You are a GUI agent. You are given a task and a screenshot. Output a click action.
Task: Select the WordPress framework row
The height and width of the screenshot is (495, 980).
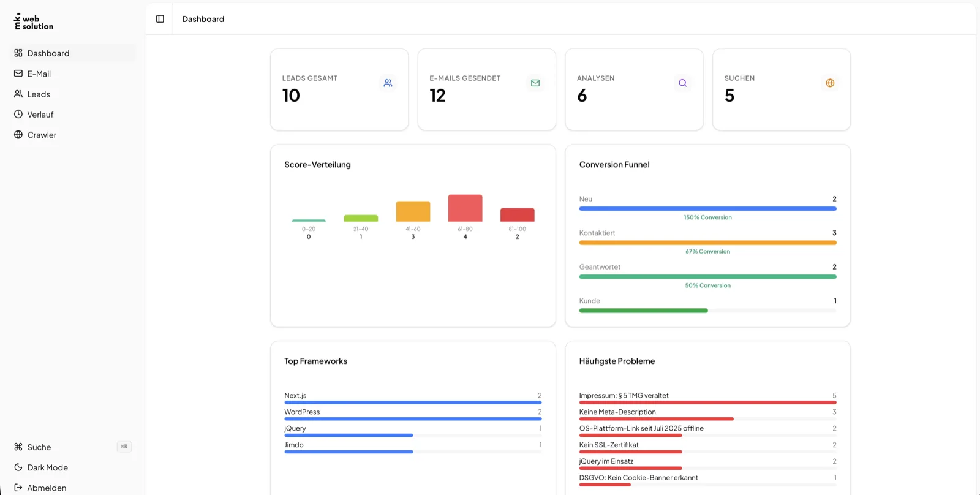413,415
